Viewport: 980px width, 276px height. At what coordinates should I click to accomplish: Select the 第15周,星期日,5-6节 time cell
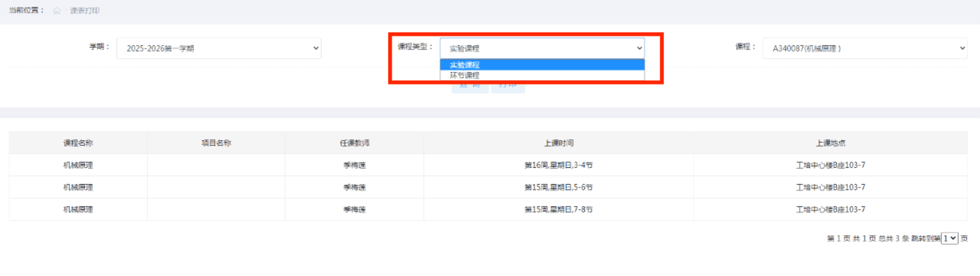pyautogui.click(x=558, y=188)
